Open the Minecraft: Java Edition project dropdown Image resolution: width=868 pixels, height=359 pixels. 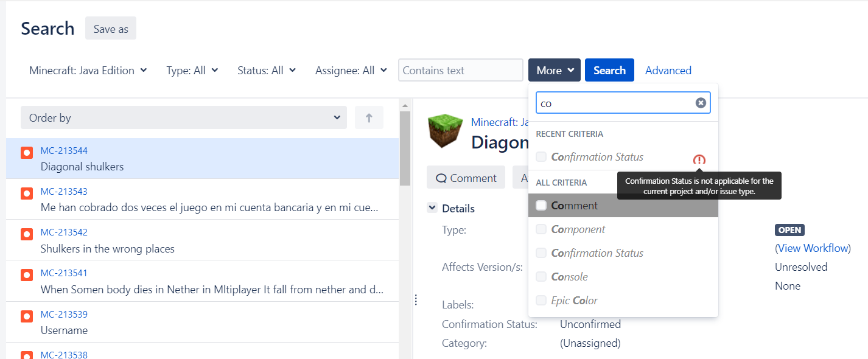(x=88, y=71)
